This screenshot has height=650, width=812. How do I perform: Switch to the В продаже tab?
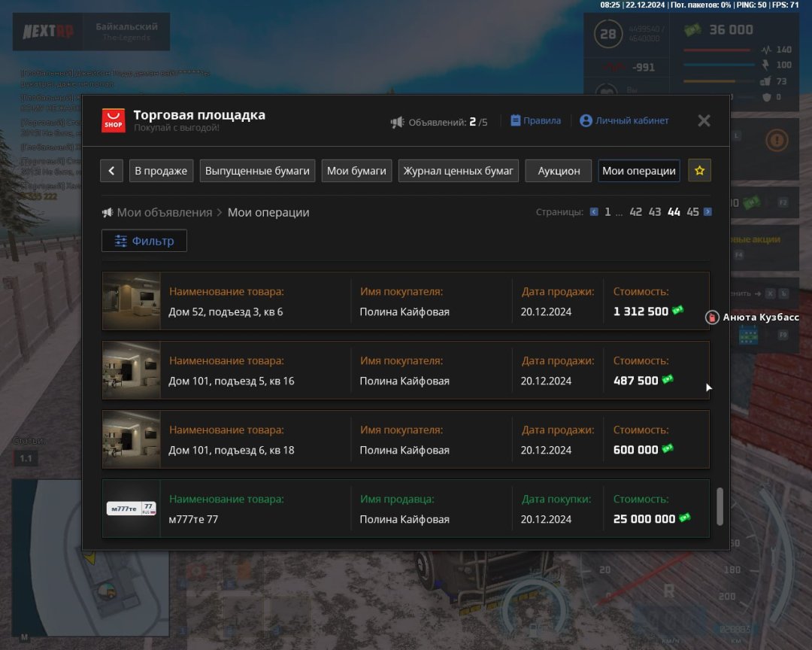pyautogui.click(x=161, y=171)
